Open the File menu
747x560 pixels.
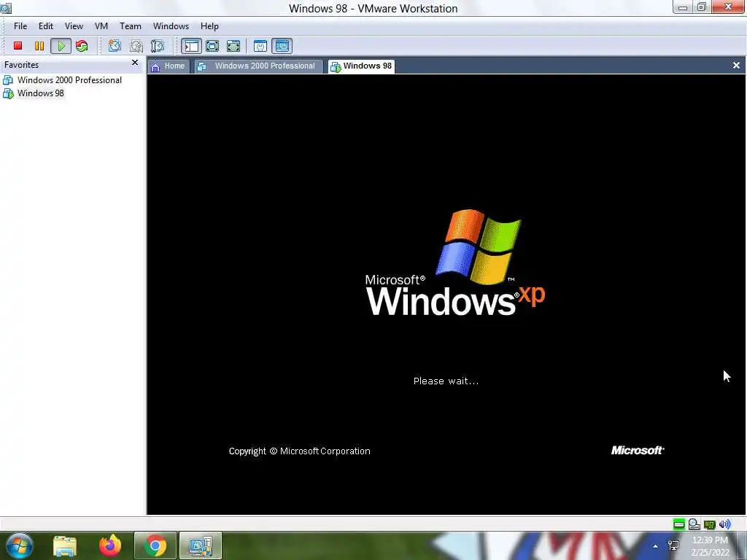(20, 26)
